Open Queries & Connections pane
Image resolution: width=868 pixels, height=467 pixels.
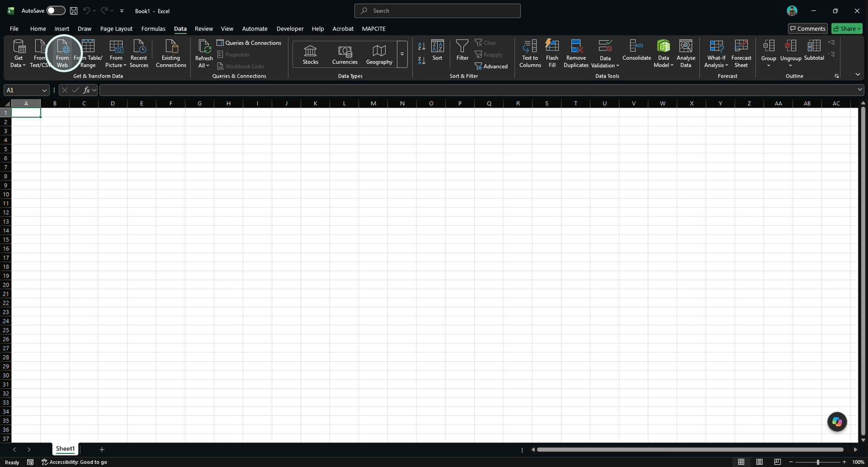pos(249,43)
